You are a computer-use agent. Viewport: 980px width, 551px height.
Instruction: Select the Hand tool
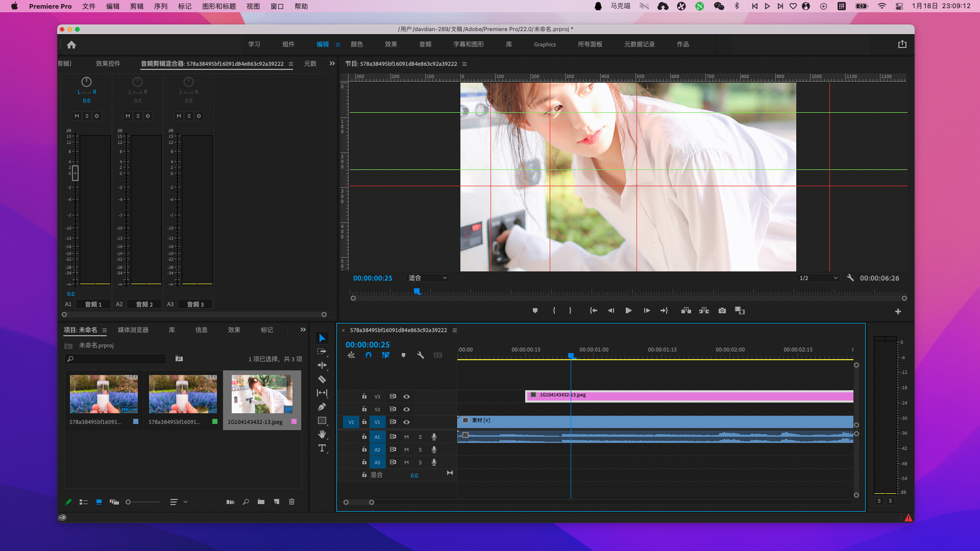click(322, 434)
